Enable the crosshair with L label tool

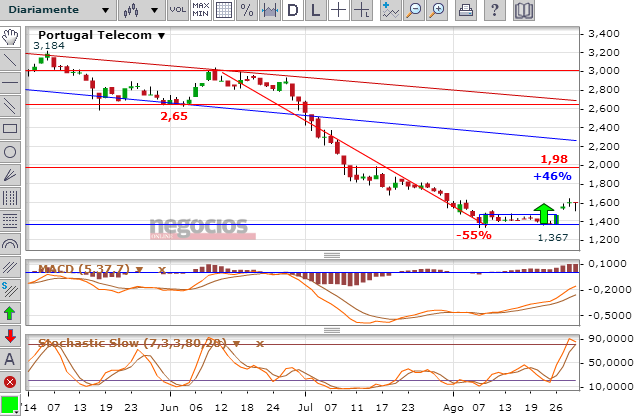click(x=362, y=10)
